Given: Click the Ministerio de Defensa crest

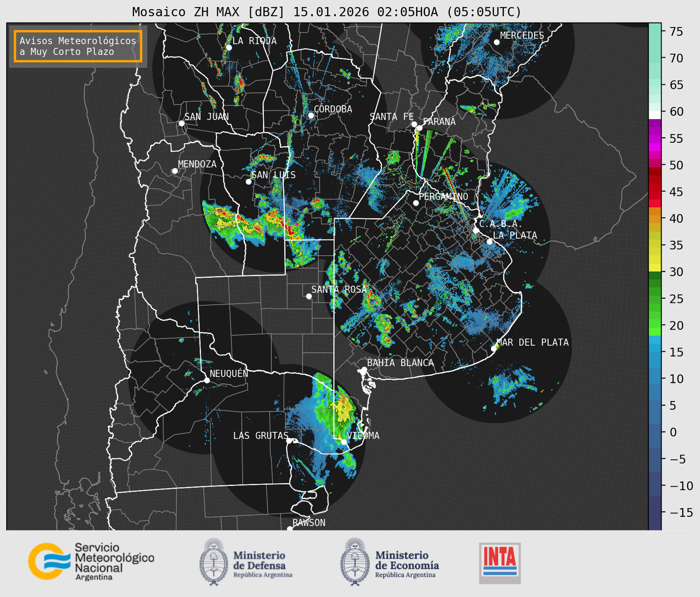Looking at the screenshot, I should tap(214, 562).
